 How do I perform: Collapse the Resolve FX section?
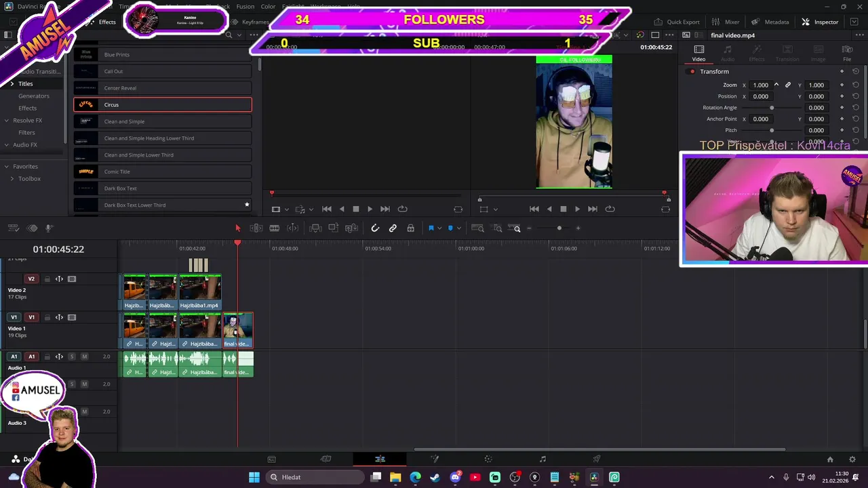pyautogui.click(x=6, y=120)
